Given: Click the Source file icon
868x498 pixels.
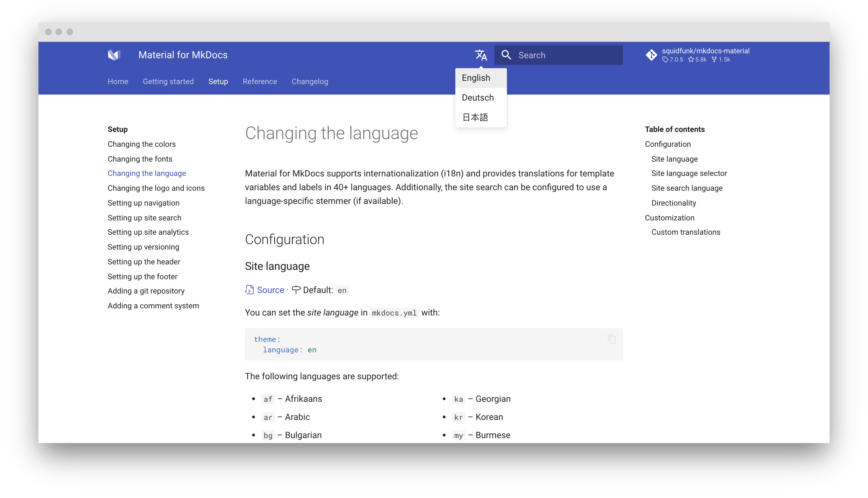Looking at the screenshot, I should [x=249, y=290].
